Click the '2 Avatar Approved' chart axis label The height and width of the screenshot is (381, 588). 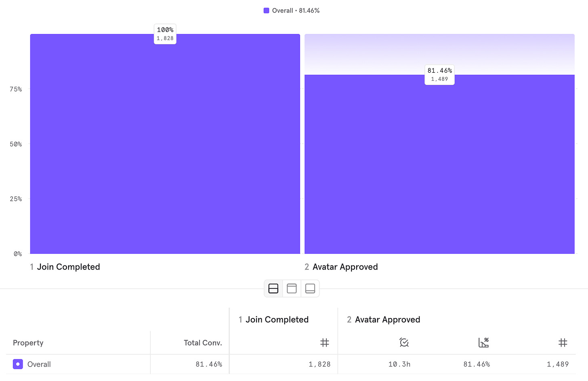tap(341, 267)
